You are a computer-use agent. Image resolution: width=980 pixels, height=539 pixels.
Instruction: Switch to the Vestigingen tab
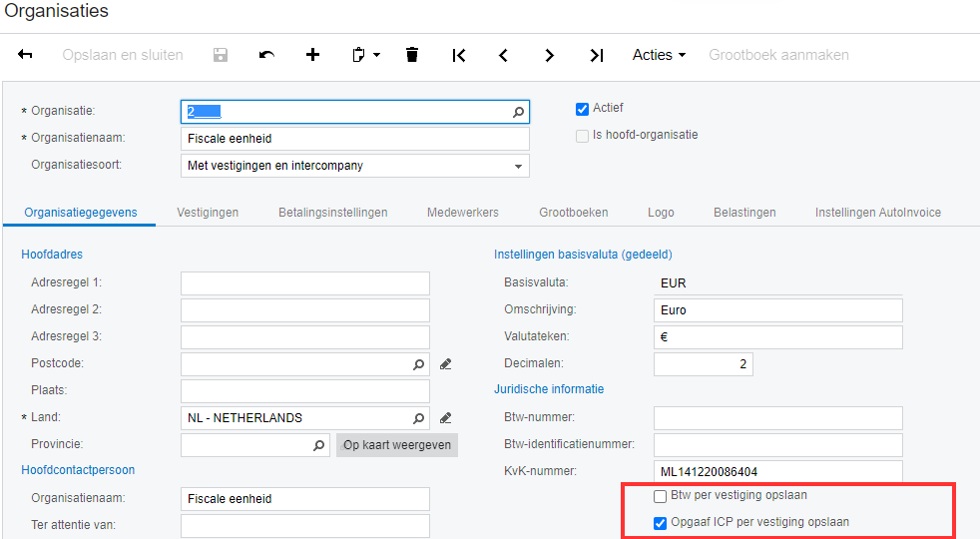tap(208, 213)
